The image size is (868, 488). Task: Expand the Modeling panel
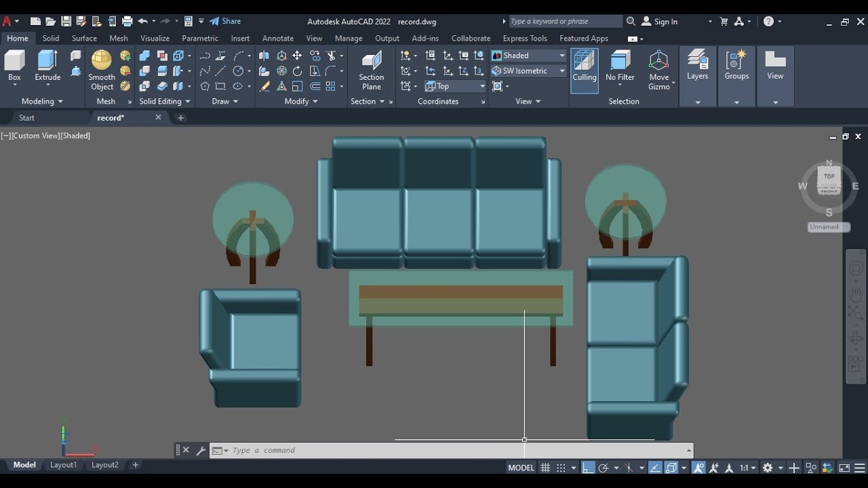click(x=42, y=102)
